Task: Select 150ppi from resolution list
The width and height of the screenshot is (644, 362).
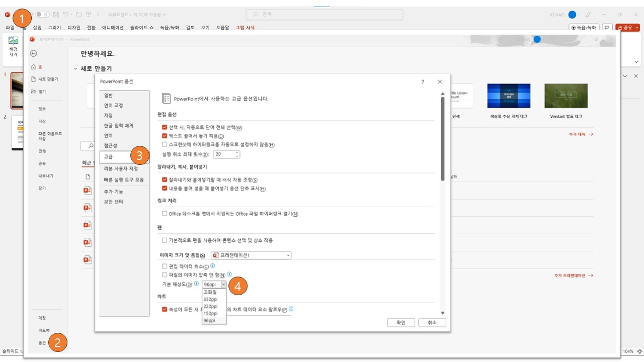Action: pos(214,313)
